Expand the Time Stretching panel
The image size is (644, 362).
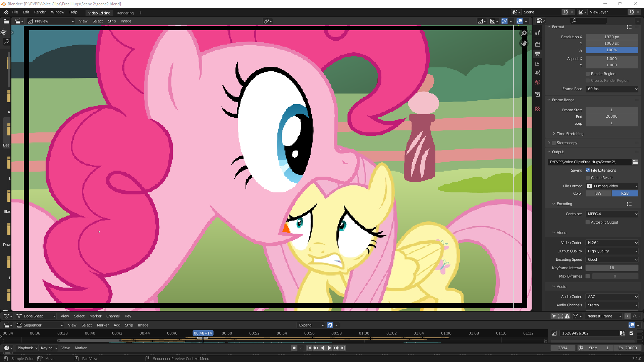[570, 134]
